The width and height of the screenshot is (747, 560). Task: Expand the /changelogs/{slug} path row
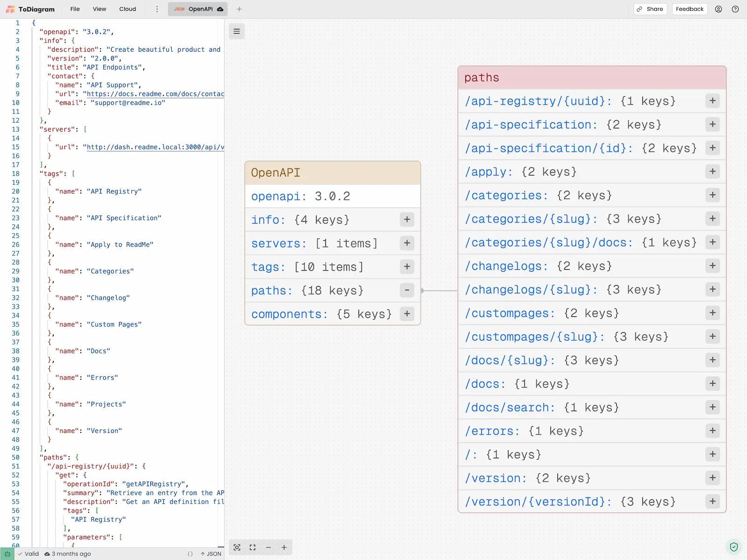pos(712,289)
